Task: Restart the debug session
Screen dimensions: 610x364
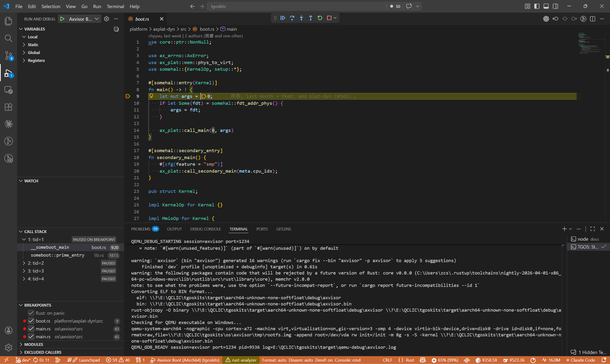Action: click(320, 18)
